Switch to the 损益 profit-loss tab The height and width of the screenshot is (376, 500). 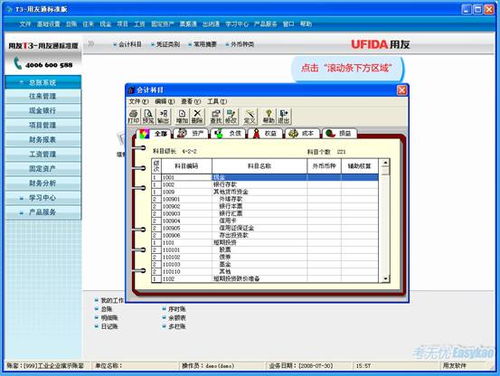[x=340, y=134]
